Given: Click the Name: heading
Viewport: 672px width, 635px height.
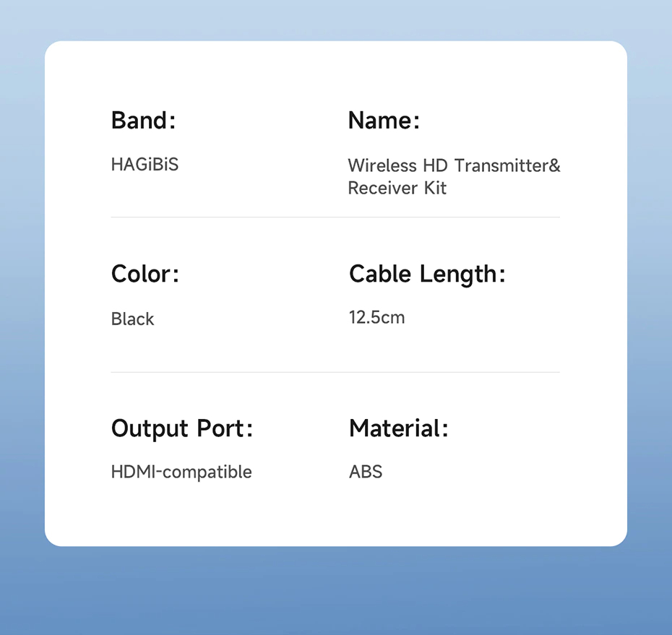Looking at the screenshot, I should pos(384,121).
